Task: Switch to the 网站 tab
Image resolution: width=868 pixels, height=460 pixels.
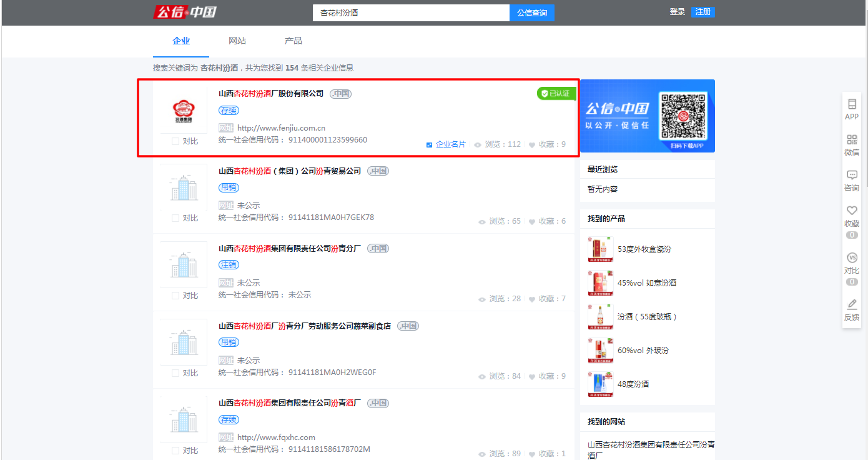Action: pyautogui.click(x=236, y=41)
